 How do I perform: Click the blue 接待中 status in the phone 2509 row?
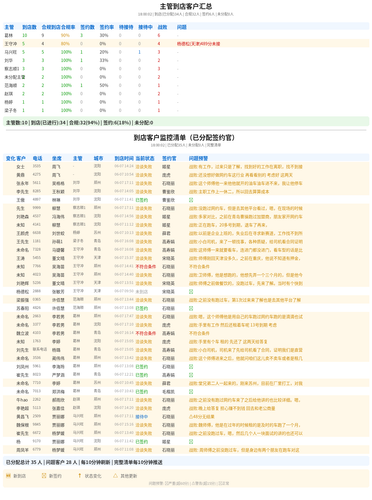(142, 417)
